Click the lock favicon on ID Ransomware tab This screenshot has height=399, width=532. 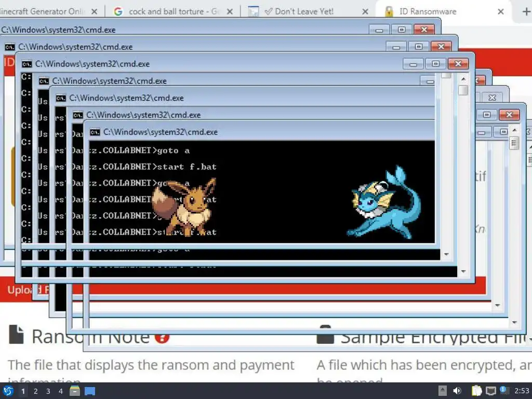pyautogui.click(x=389, y=11)
